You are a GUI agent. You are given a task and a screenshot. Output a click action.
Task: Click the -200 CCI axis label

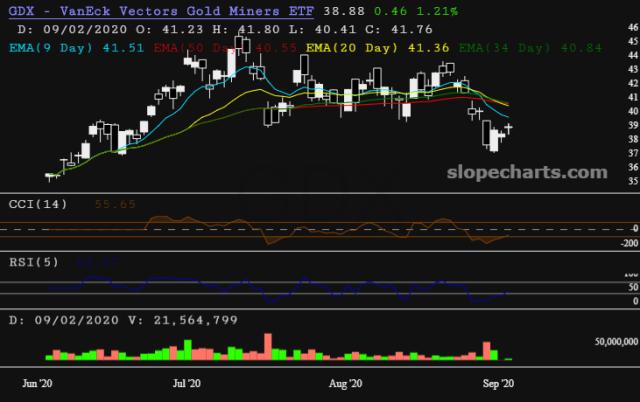(629, 243)
